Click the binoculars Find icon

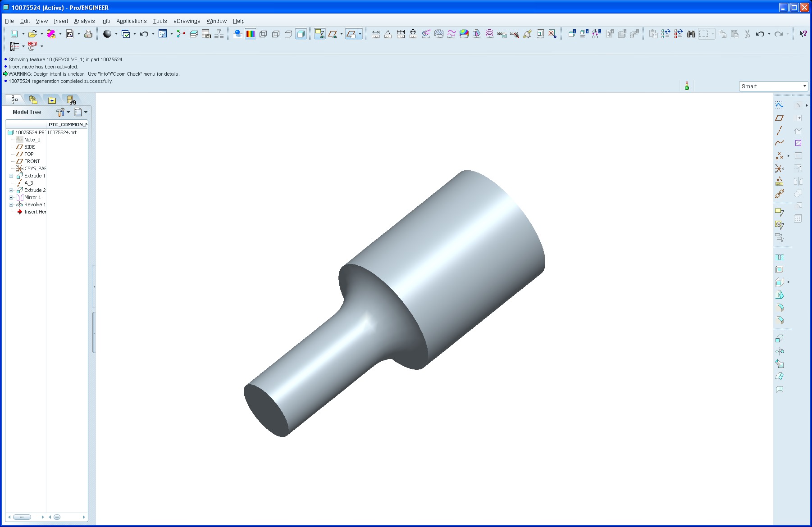(691, 34)
